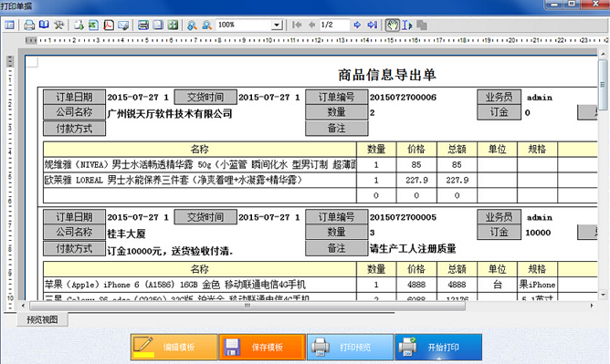Screen dimensions: 610x364
Task: Click order number 2015072700005
Action: tap(403, 217)
